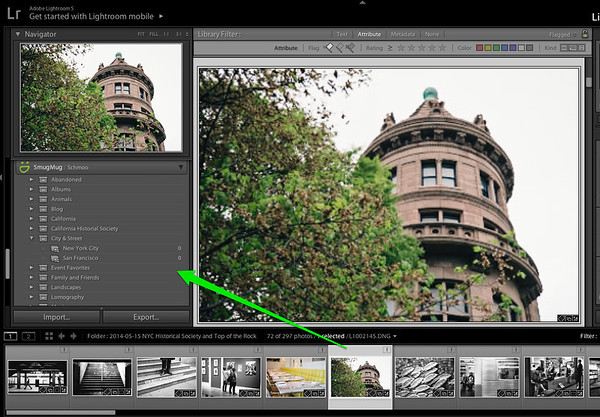
Task: Go forward with filmstrip right arrow
Action: (x=73, y=336)
